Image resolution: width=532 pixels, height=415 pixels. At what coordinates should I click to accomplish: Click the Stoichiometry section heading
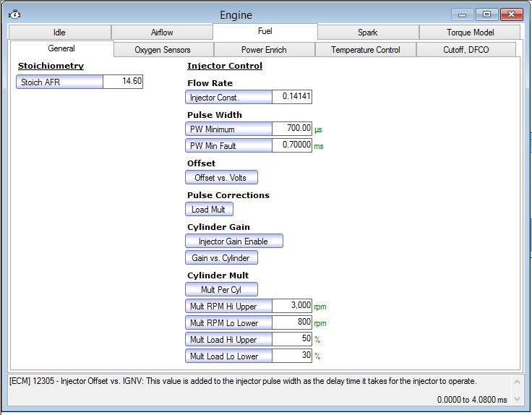point(51,66)
